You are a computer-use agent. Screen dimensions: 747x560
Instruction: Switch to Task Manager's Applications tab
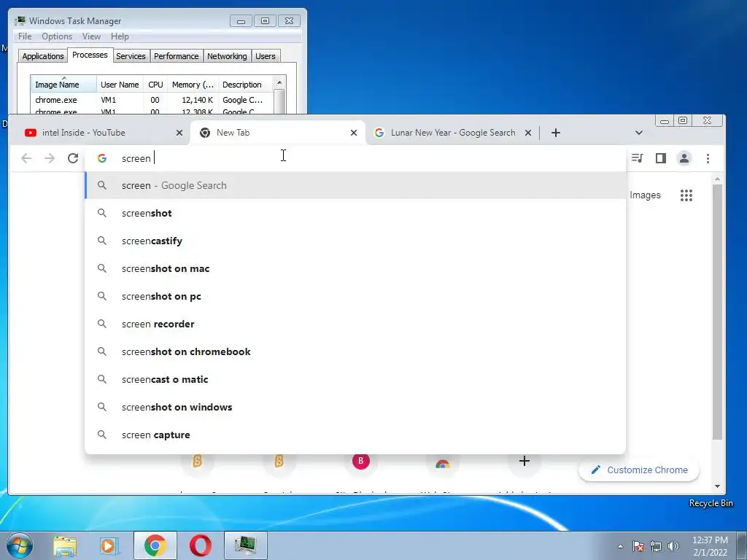43,56
